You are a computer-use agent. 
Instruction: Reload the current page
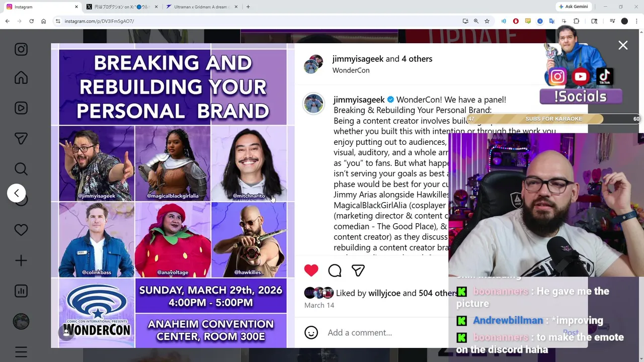click(31, 21)
